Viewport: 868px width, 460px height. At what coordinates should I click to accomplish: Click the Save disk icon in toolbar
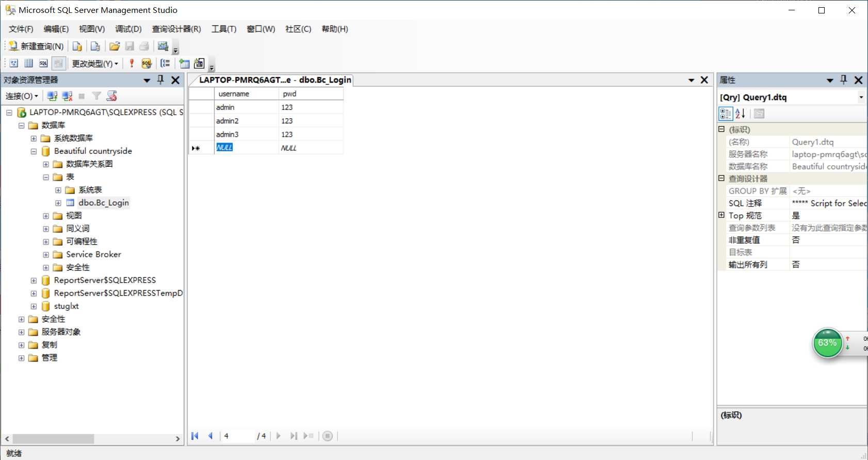point(130,46)
